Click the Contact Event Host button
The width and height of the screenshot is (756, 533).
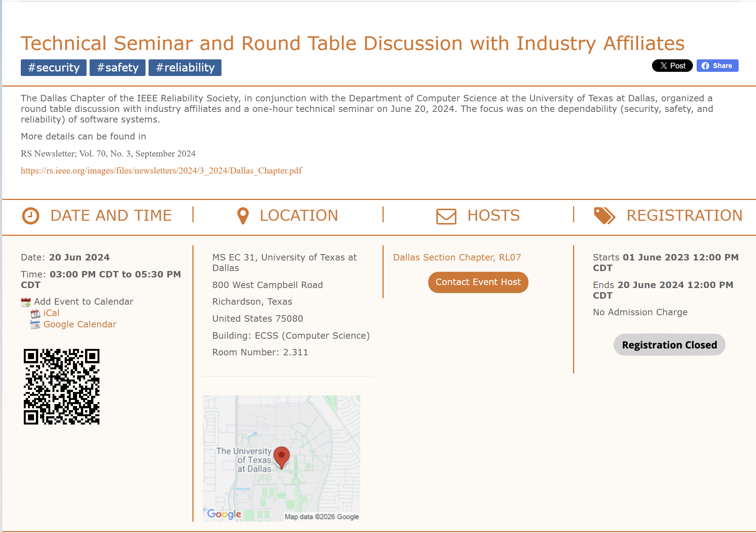point(478,282)
